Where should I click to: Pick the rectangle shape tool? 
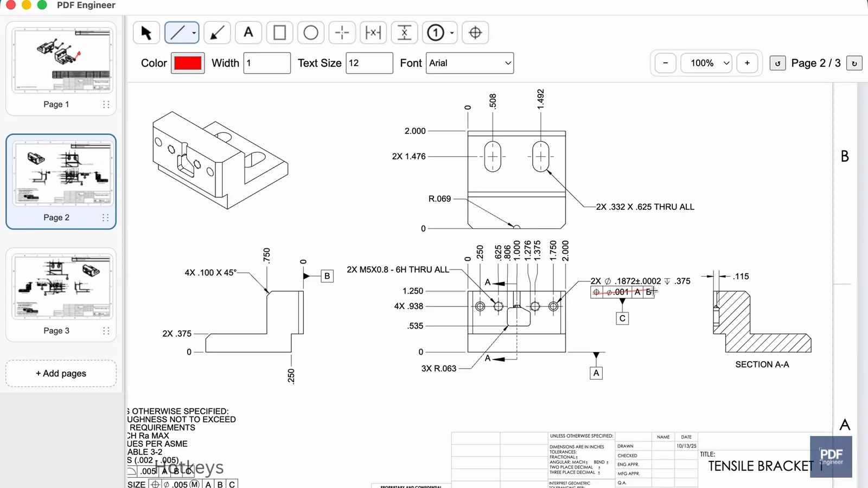[x=279, y=33]
